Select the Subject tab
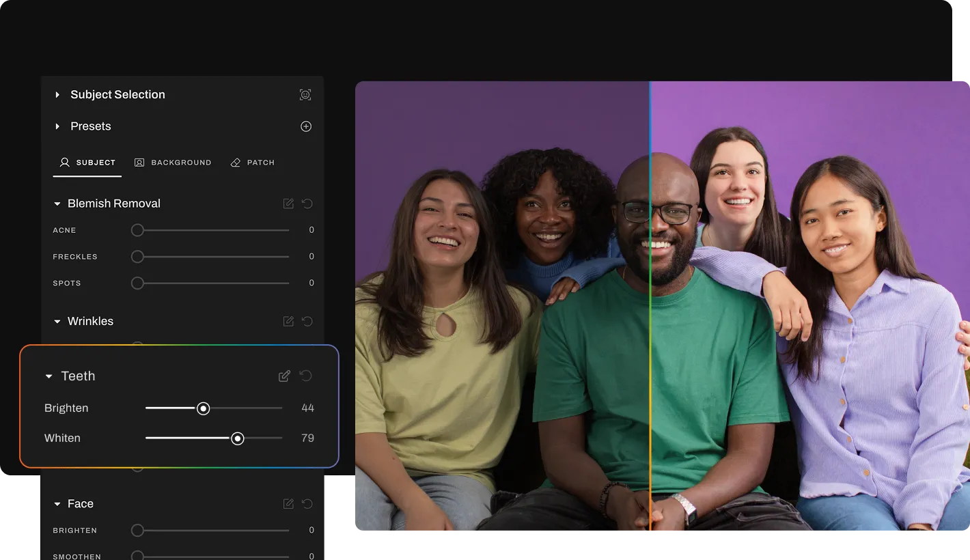The width and height of the screenshot is (970, 560). click(87, 163)
